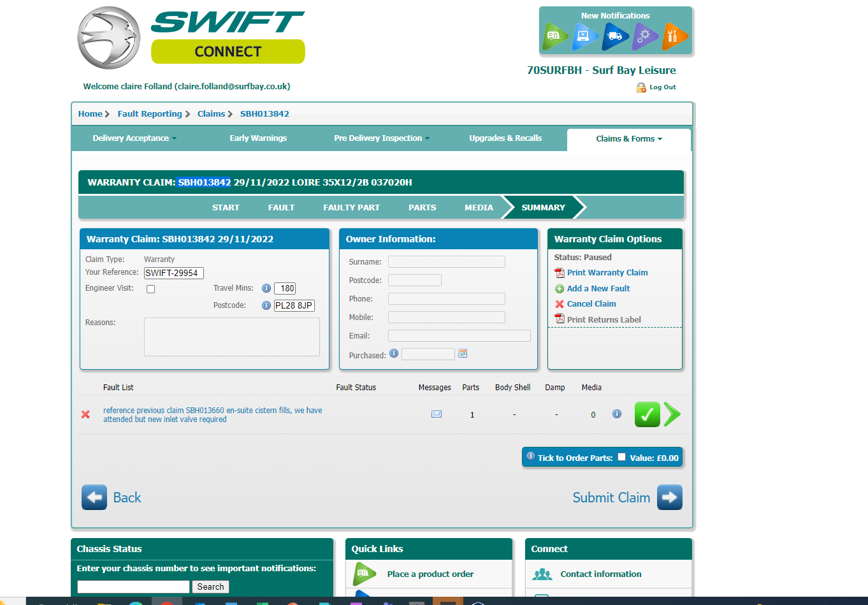Click the Place a product order icon

tap(365, 574)
